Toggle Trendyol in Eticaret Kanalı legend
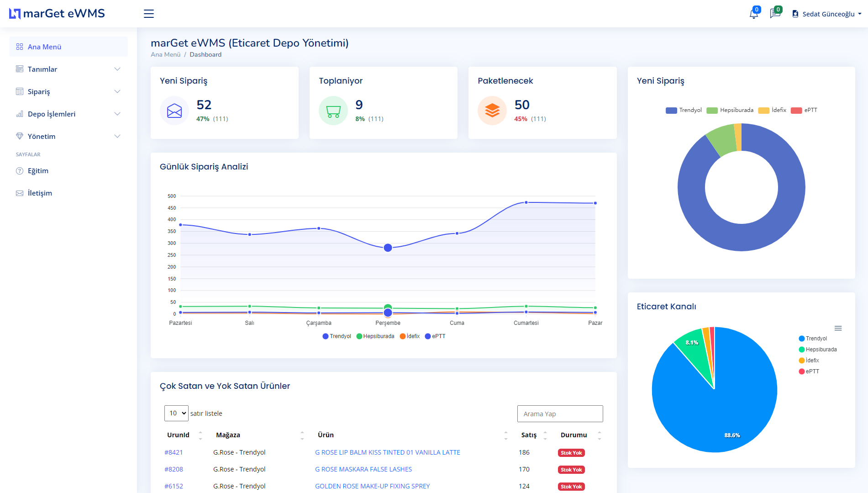Image resolution: width=868 pixels, height=493 pixels. [813, 339]
